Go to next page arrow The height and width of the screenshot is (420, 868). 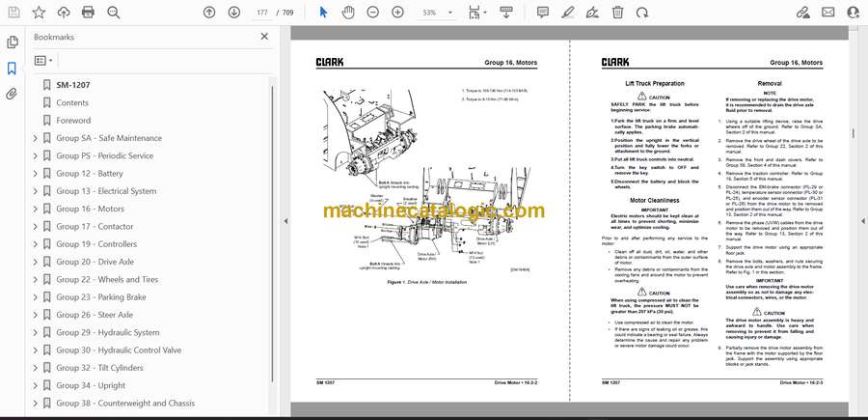(x=234, y=13)
